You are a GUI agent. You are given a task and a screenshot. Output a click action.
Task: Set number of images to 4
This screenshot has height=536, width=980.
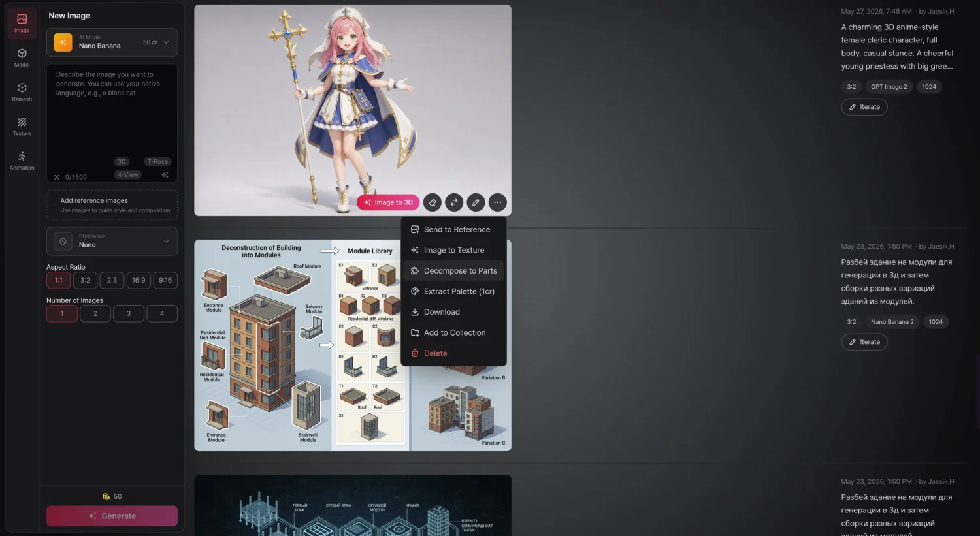click(162, 313)
